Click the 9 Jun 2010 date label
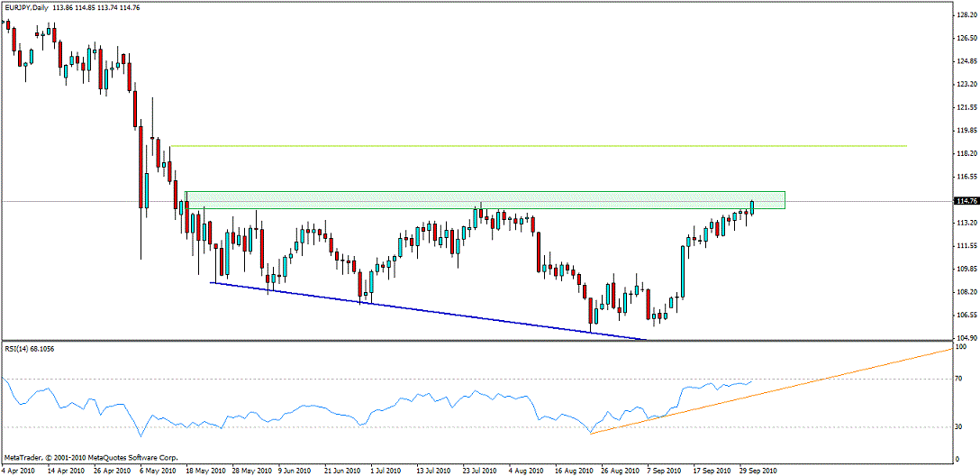The width and height of the screenshot is (980, 476). click(x=295, y=470)
